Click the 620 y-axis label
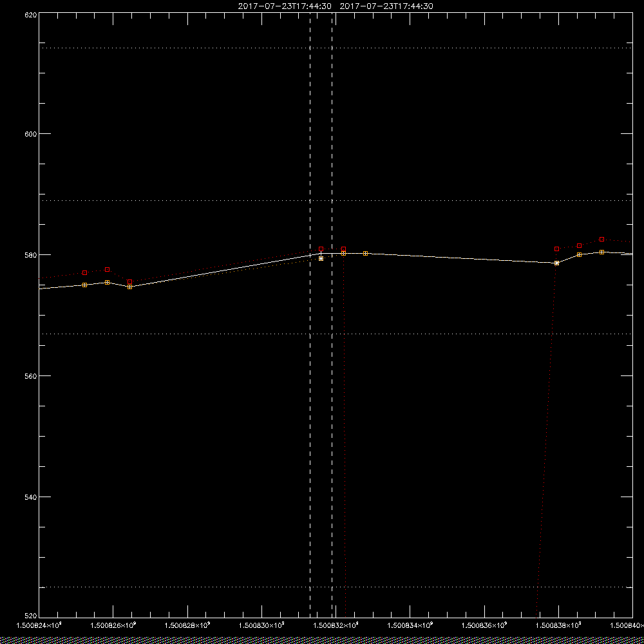 point(31,15)
